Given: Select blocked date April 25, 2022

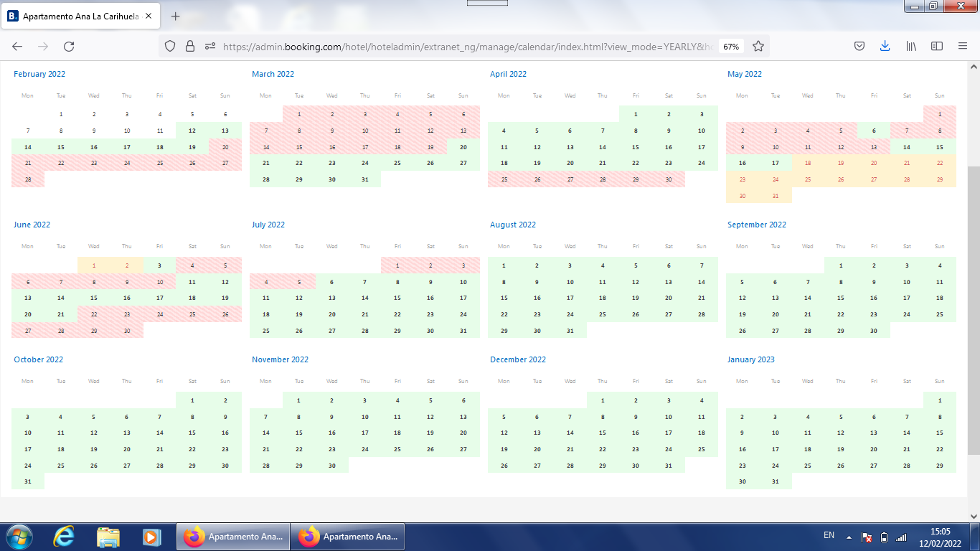Looking at the screenshot, I should 504,179.
